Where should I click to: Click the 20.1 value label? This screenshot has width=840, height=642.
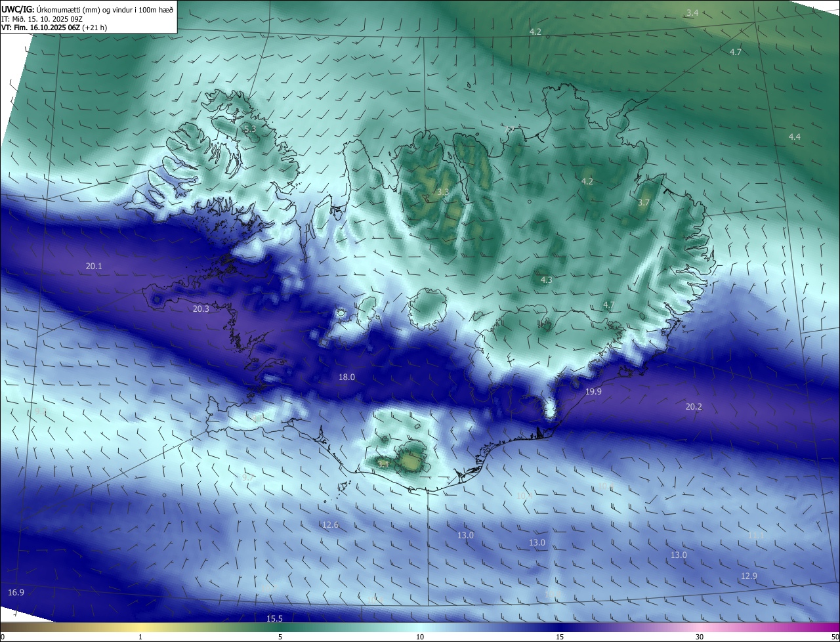[94, 266]
